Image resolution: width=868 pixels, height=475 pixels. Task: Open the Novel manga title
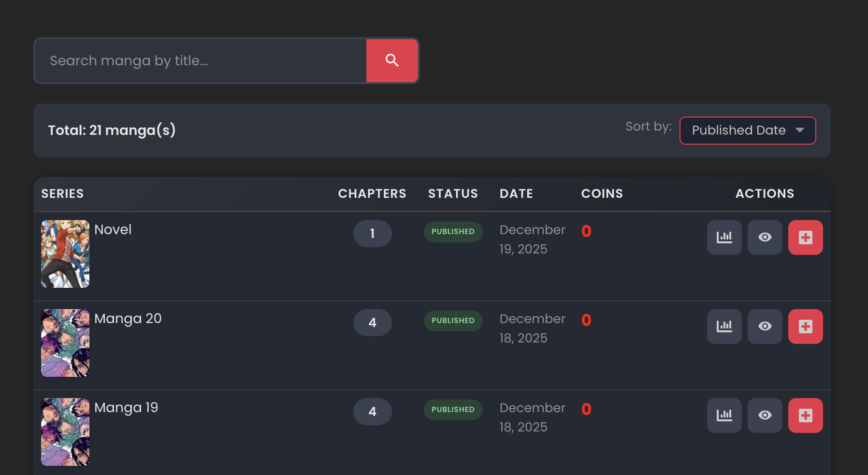pos(113,229)
